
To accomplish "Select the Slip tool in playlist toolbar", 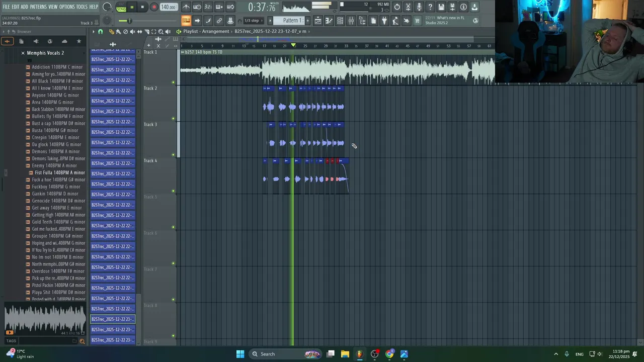I will (x=139, y=32).
